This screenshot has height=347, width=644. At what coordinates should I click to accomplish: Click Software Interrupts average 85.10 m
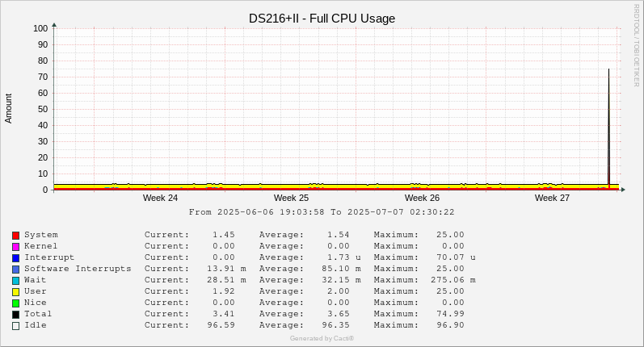tap(341, 269)
